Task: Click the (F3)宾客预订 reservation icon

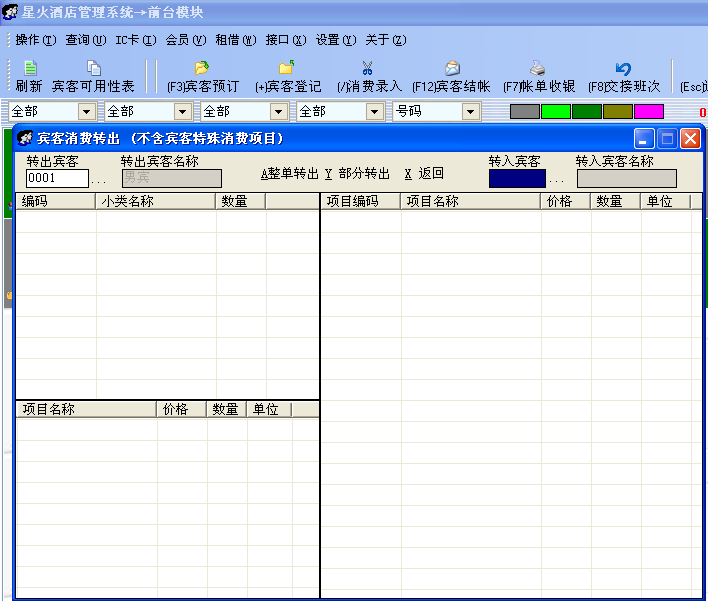Action: (202, 68)
